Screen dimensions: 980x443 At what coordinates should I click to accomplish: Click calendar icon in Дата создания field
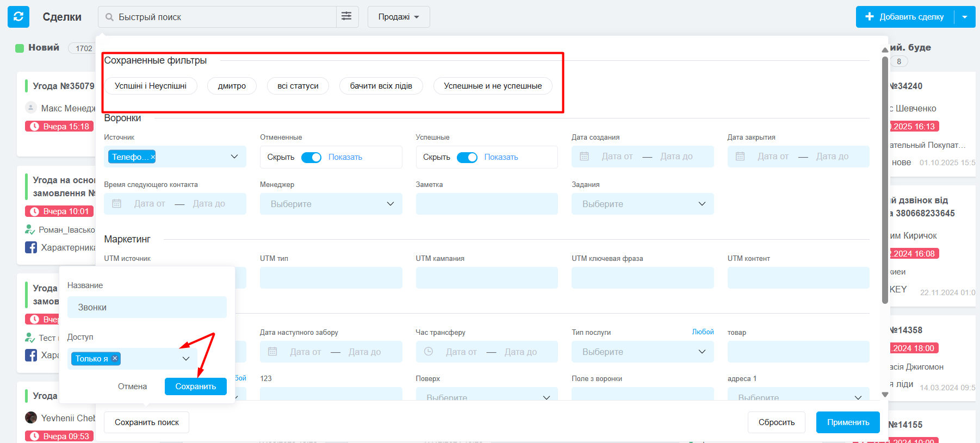tap(585, 157)
